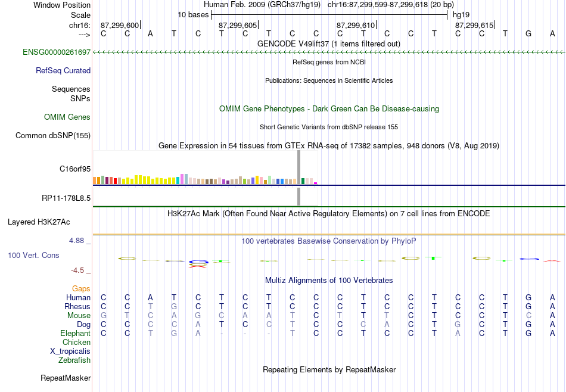The width and height of the screenshot is (566, 392).
Task: Click the RefSeq genes from NCBI title
Action: pyautogui.click(x=329, y=62)
